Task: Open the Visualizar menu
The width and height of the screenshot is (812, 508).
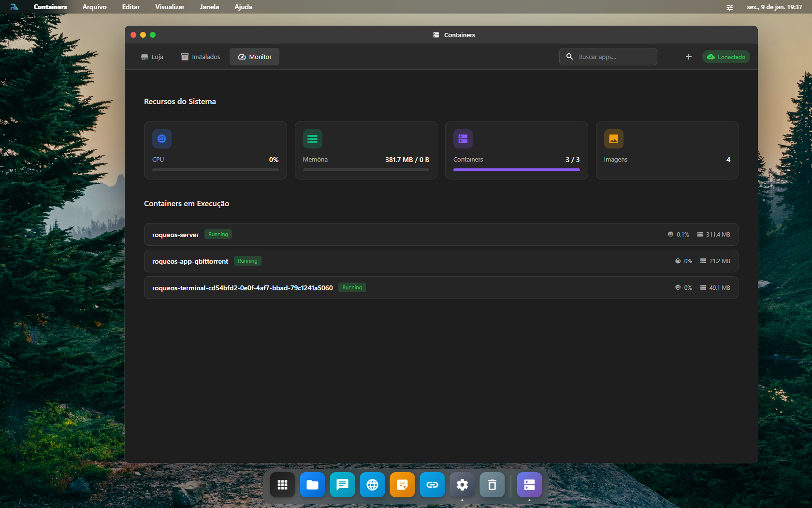Action: pos(170,7)
